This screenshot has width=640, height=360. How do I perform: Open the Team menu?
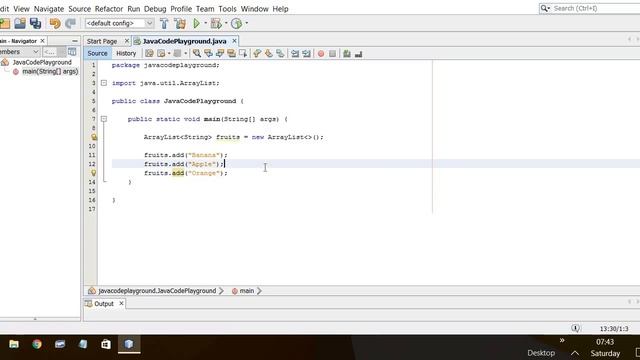point(205,9)
